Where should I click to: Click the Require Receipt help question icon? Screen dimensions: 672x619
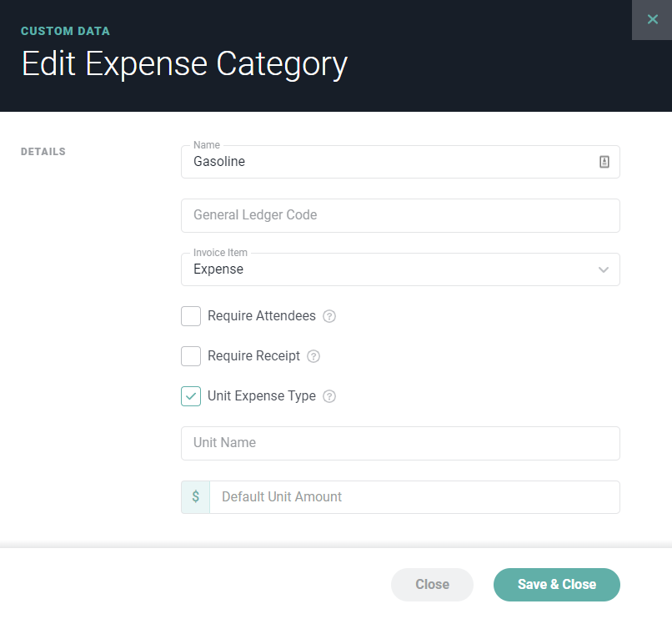tap(313, 356)
